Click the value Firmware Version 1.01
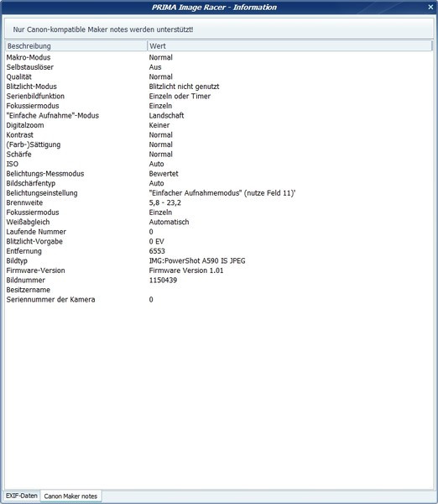 [x=186, y=270]
